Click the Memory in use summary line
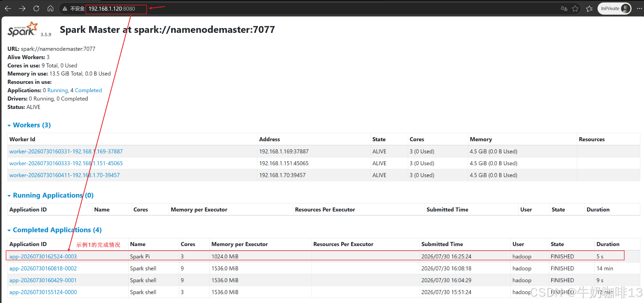Viewport: 644px width, 303px height. point(59,74)
